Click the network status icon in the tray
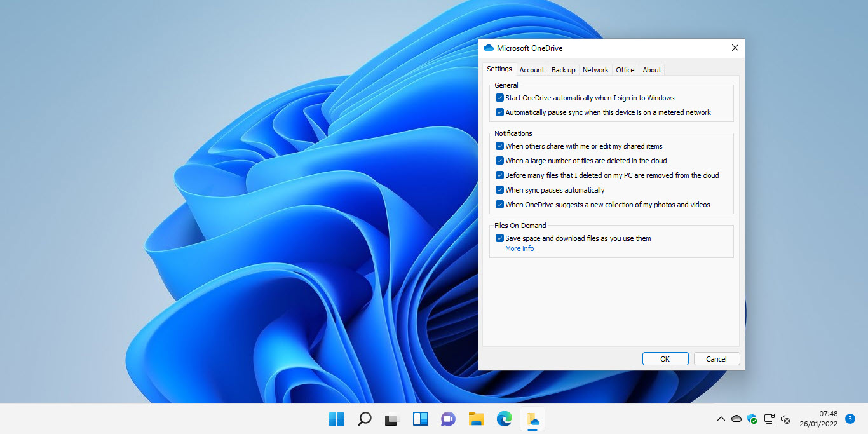This screenshot has height=434, width=868. [x=769, y=419]
